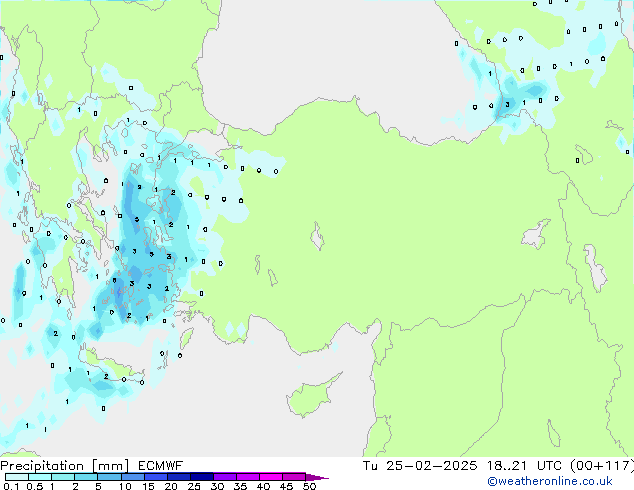Click the '(00+117)' forecast offset text
634x490 pixels.
click(602, 466)
